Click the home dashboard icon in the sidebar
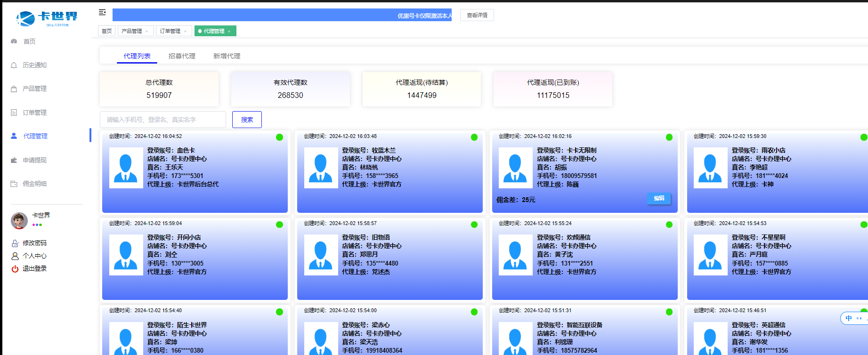 click(x=14, y=41)
